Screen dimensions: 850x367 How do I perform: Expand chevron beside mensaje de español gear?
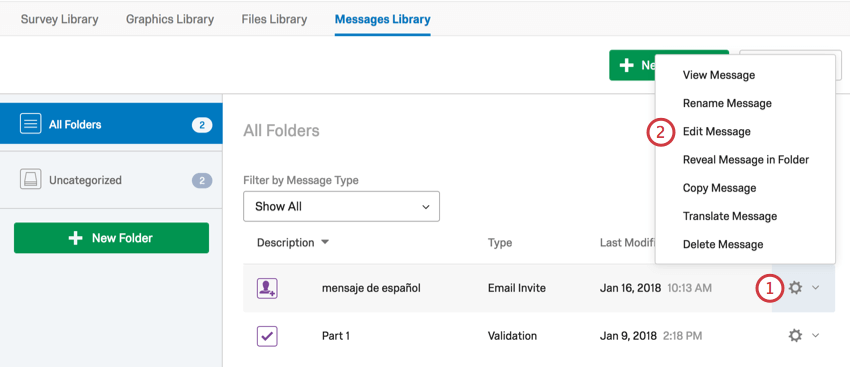(x=815, y=288)
